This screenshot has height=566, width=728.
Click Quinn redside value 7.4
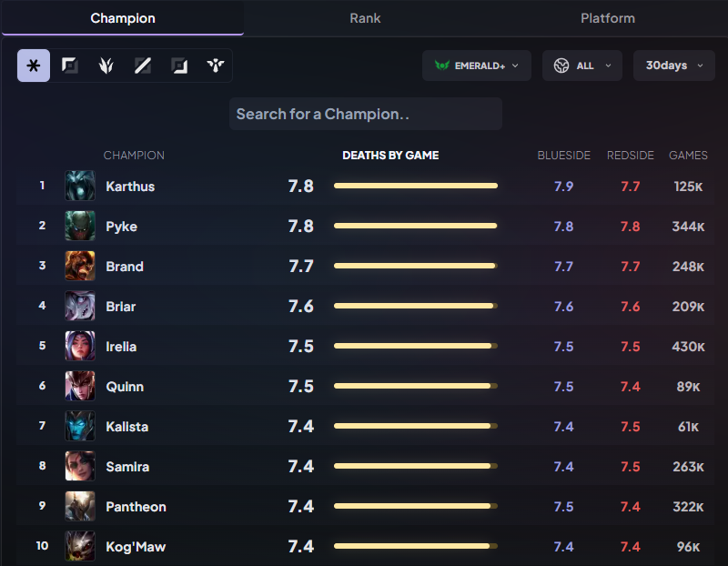click(x=630, y=387)
